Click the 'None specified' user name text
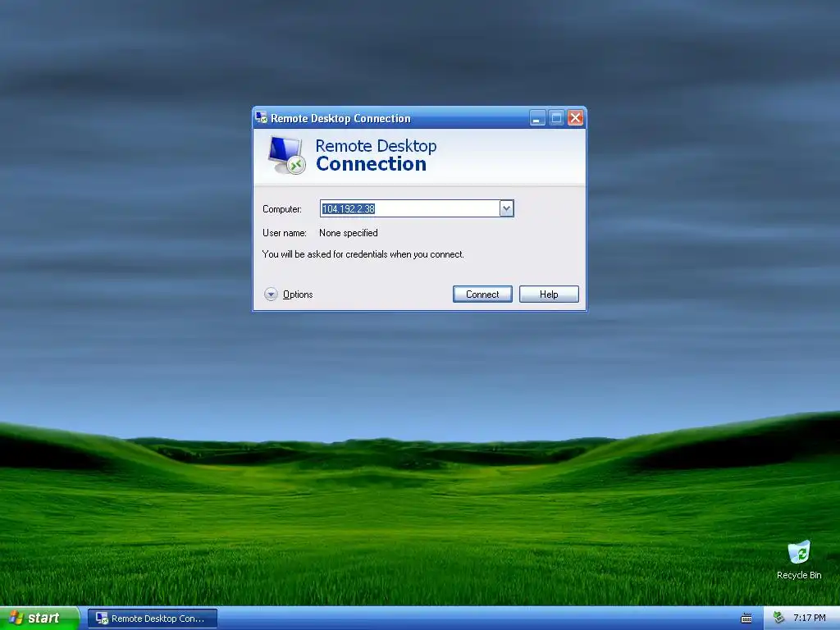The height and width of the screenshot is (630, 840). [x=348, y=233]
